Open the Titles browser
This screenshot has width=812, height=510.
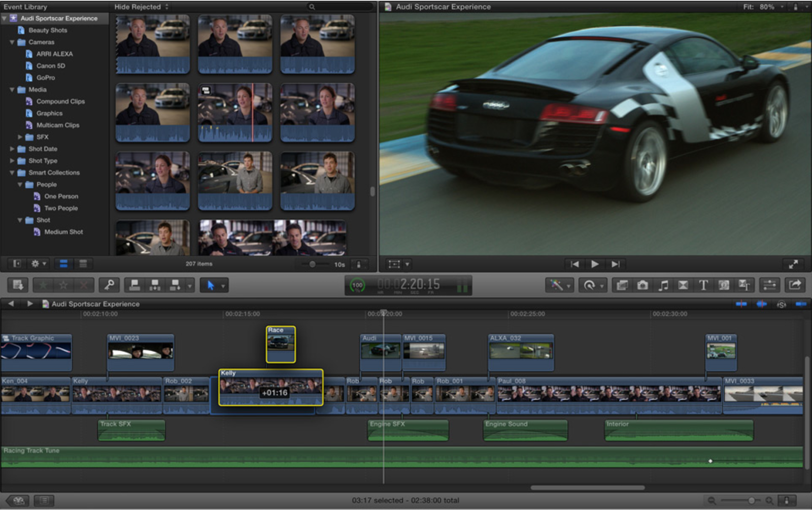[703, 285]
